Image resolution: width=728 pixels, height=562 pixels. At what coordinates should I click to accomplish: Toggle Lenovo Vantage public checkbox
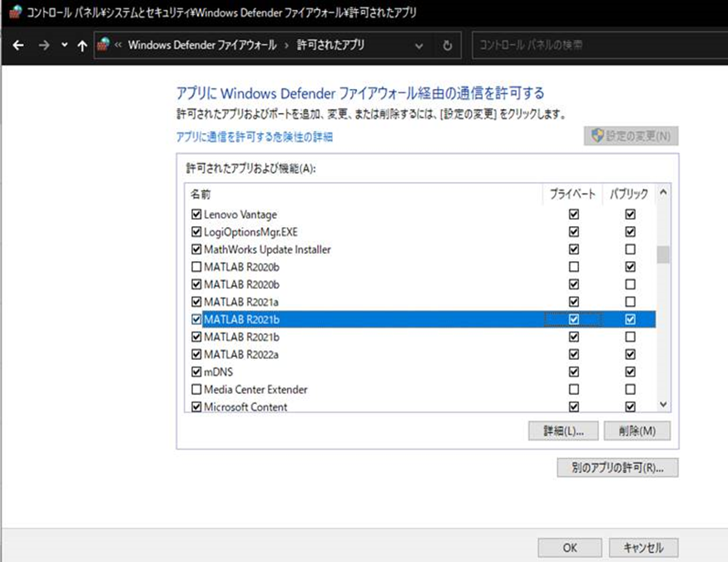pos(630,214)
